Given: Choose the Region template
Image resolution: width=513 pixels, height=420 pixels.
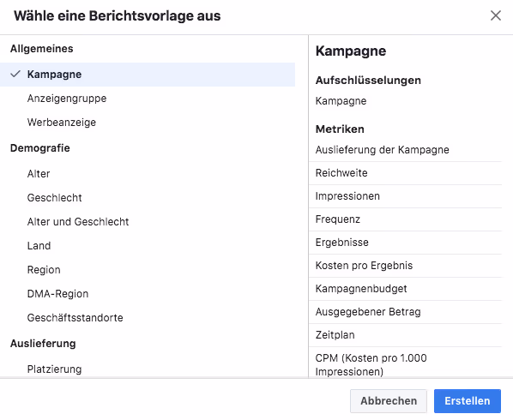Looking at the screenshot, I should point(148,270).
